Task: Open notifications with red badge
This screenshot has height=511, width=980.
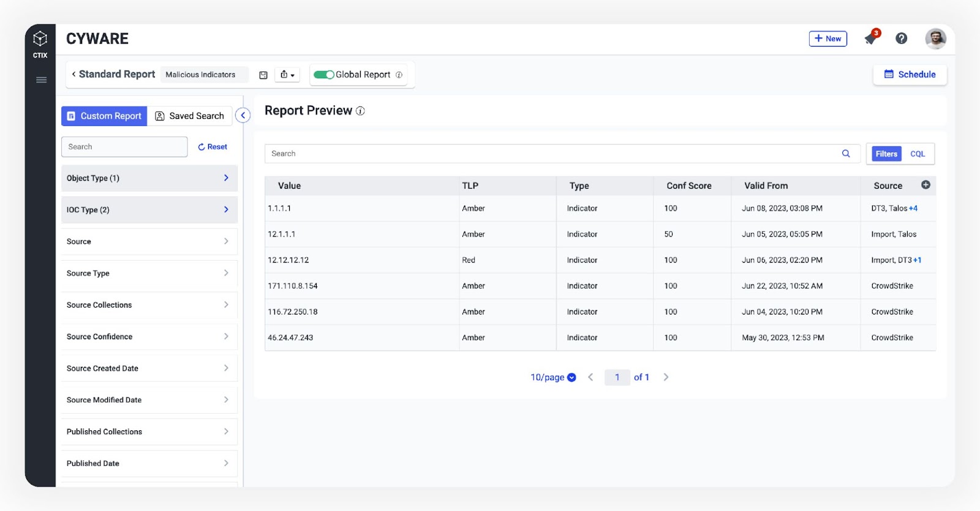Action: (871, 38)
